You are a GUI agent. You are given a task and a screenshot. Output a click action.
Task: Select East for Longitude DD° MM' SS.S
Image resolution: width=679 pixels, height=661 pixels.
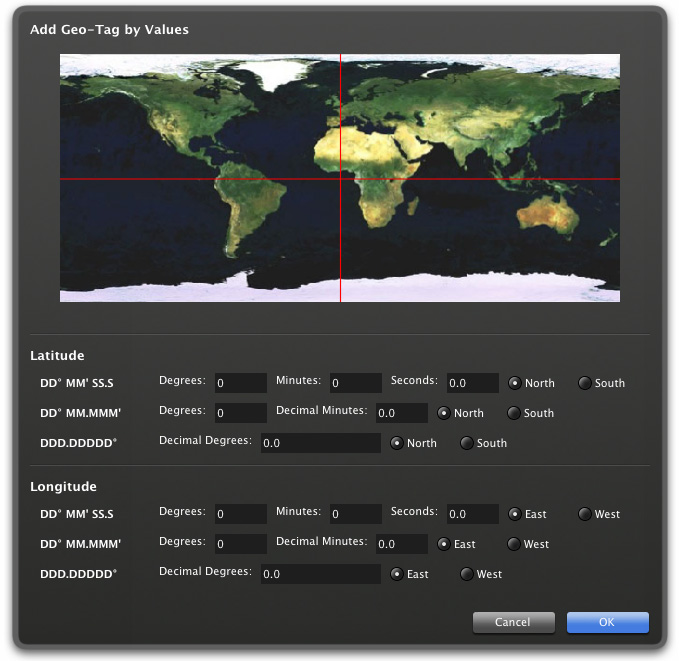(x=514, y=514)
